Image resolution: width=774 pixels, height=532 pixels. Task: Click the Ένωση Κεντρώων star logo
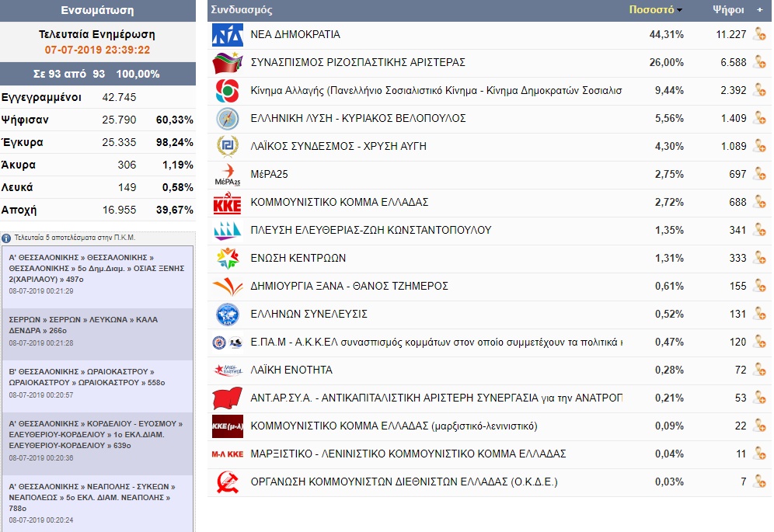[x=228, y=259]
